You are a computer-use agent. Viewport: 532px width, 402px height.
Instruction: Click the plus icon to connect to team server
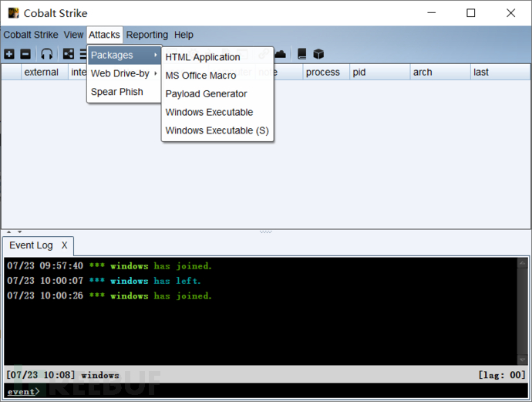pyautogui.click(x=9, y=54)
